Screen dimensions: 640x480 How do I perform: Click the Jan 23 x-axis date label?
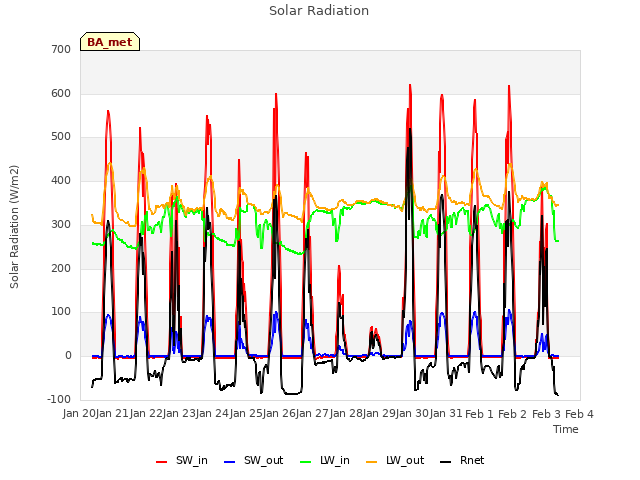pyautogui.click(x=179, y=414)
